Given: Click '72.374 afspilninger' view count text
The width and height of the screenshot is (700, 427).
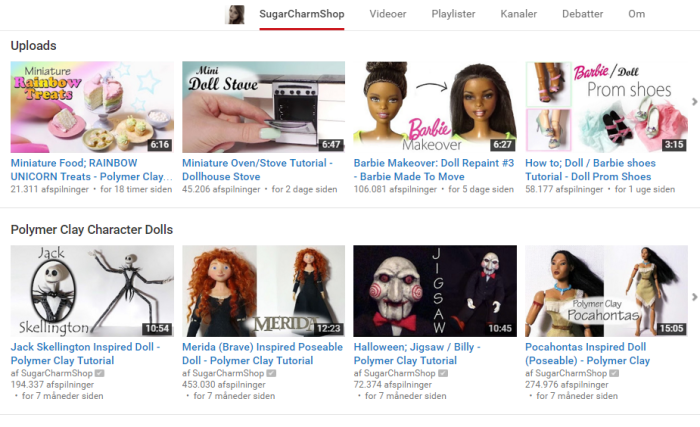Looking at the screenshot, I should [x=392, y=385].
